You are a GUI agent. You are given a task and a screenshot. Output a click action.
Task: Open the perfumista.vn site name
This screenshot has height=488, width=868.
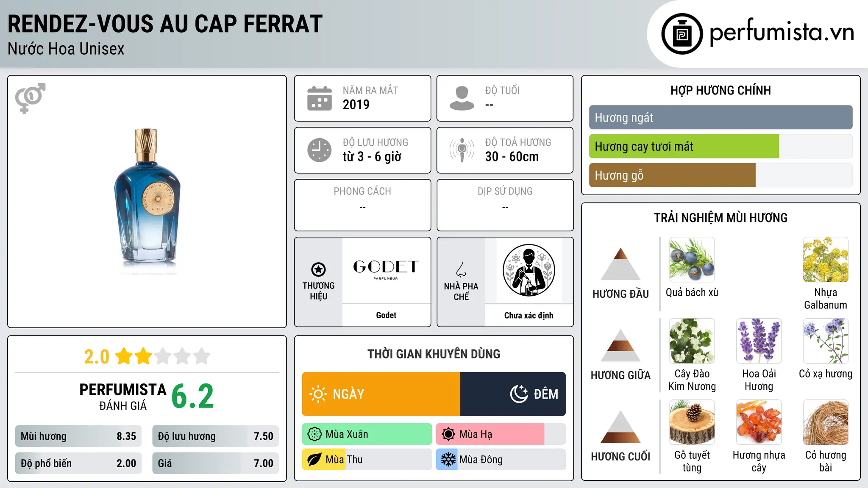[782, 33]
